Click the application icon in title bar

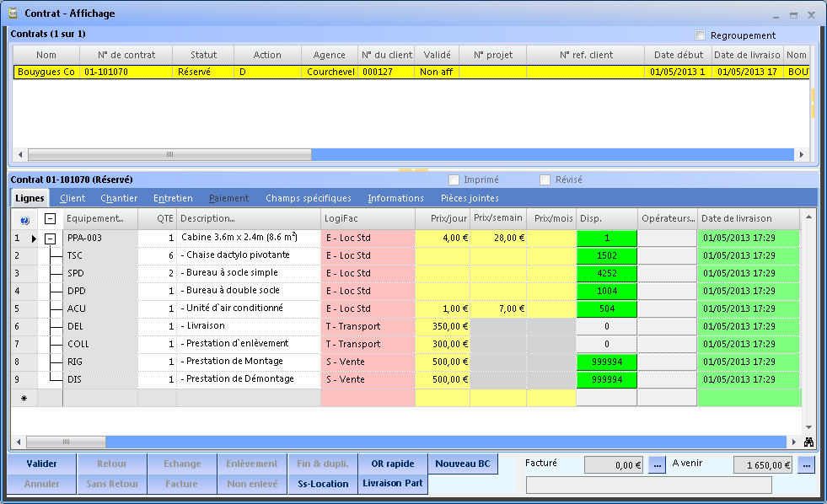coord(13,13)
